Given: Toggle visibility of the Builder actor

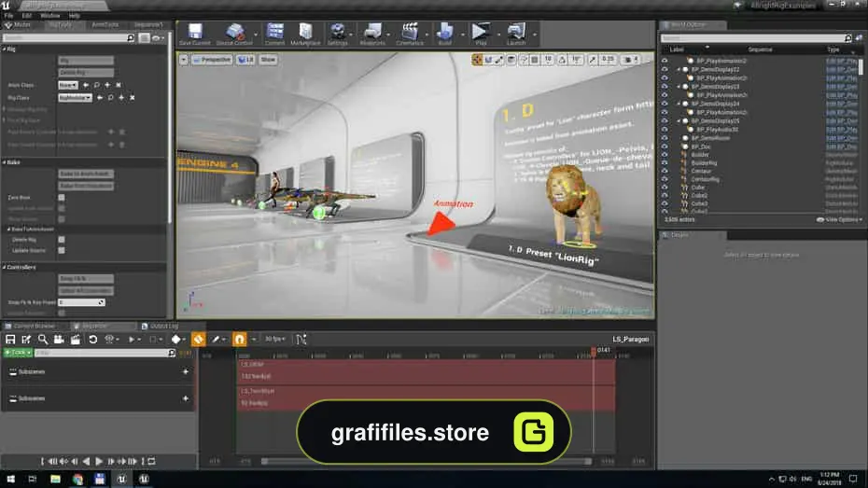Looking at the screenshot, I should [665, 155].
